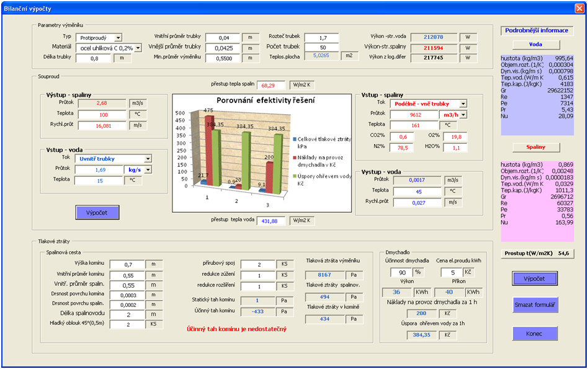Click the Výpočet button below Vstup - voda
Screen dimensions: 588x369
(97, 213)
